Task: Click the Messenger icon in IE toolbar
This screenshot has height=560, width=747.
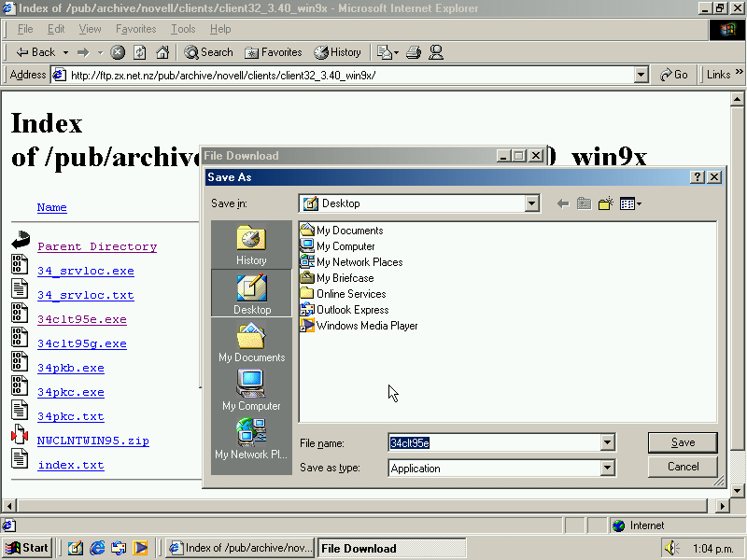Action: pyautogui.click(x=436, y=52)
